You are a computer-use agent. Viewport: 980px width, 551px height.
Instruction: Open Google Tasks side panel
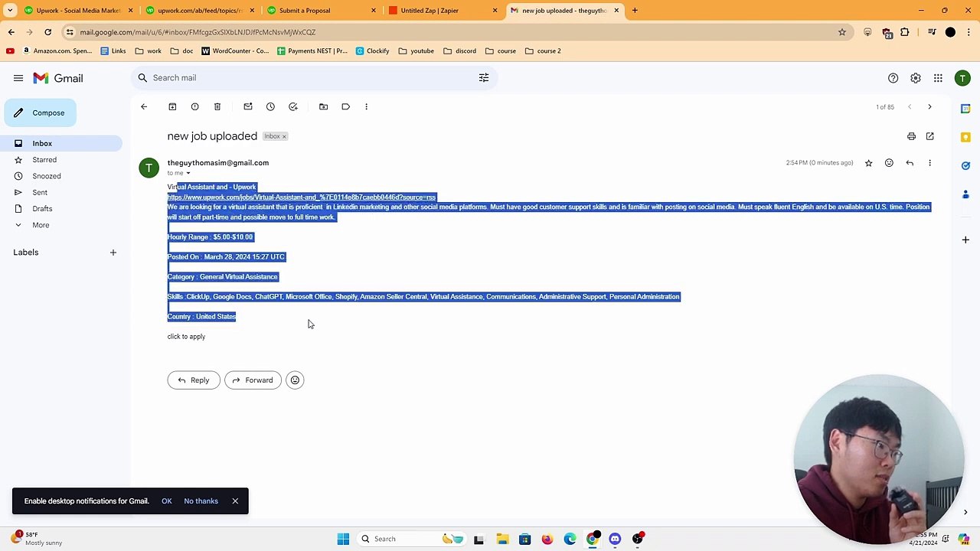click(965, 165)
